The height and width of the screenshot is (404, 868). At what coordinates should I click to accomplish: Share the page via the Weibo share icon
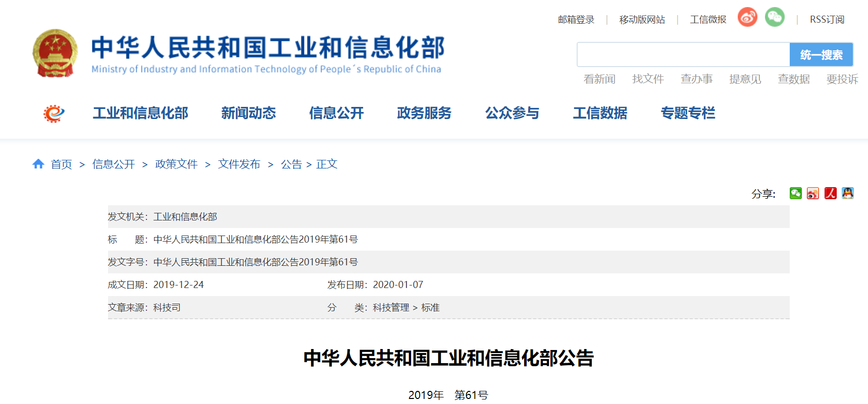click(x=813, y=193)
